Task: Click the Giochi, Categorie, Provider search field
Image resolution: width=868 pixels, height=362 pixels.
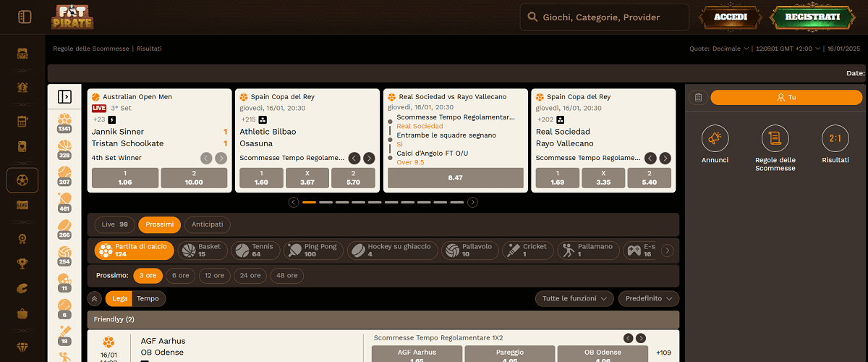Action: 604,17
